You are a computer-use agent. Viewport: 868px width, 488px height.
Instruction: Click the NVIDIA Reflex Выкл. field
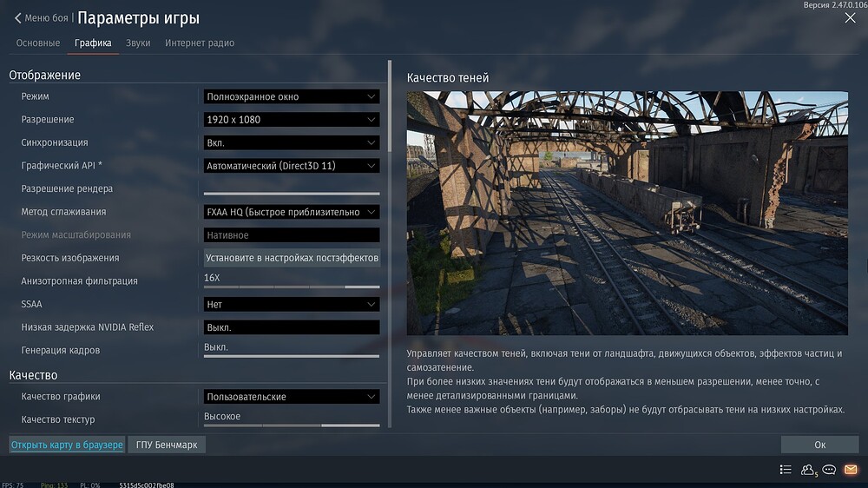292,327
